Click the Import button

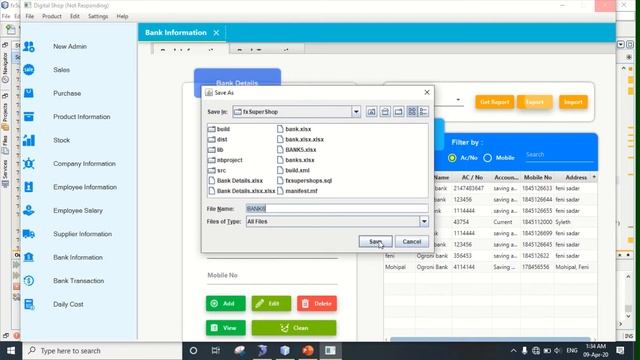(573, 102)
